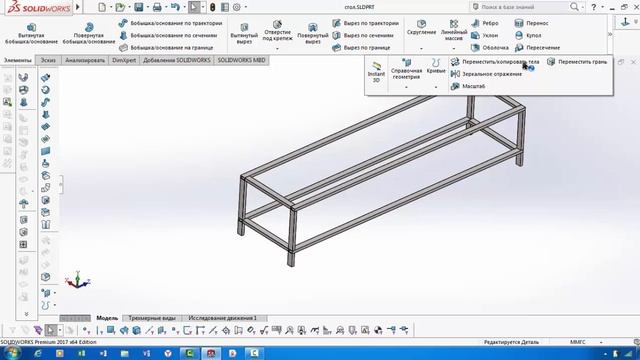Viewport: 640px width, 360px height.
Task: Open the DimXpert tab
Action: pyautogui.click(x=124, y=60)
